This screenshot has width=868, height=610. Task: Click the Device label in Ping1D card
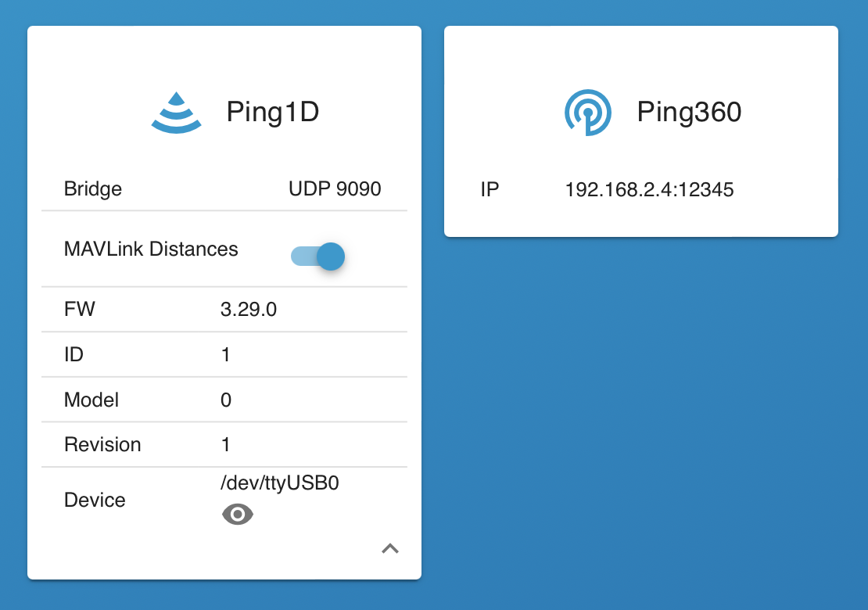[x=95, y=500]
